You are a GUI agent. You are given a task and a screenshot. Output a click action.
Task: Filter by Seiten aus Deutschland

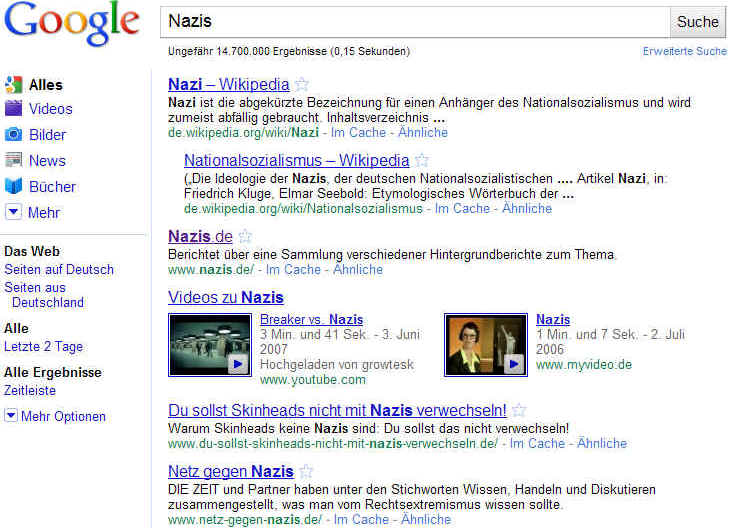click(44, 295)
